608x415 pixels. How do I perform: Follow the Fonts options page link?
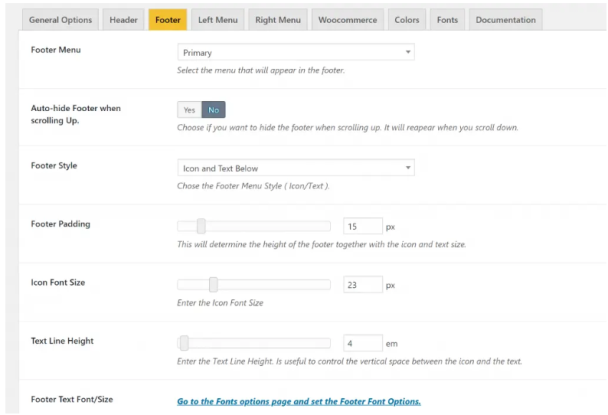(299, 401)
